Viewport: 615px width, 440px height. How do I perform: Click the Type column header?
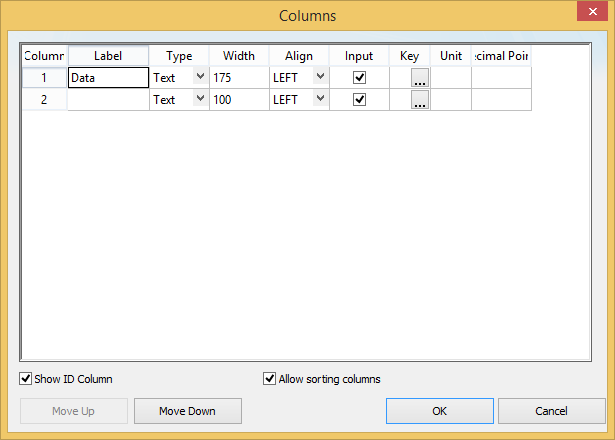click(x=179, y=56)
